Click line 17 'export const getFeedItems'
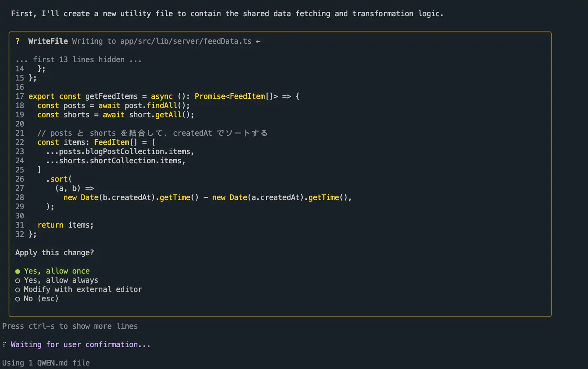Viewport: 588px width, 369px height. point(83,96)
